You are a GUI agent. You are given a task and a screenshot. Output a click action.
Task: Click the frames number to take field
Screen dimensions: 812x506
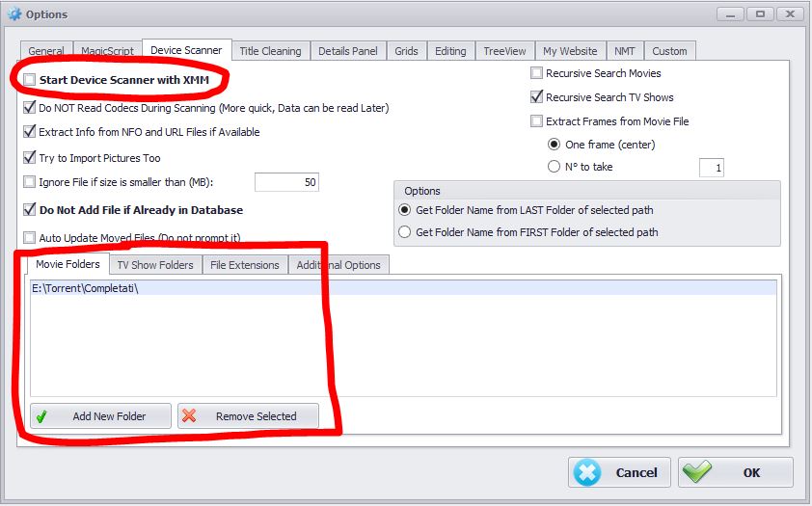711,168
